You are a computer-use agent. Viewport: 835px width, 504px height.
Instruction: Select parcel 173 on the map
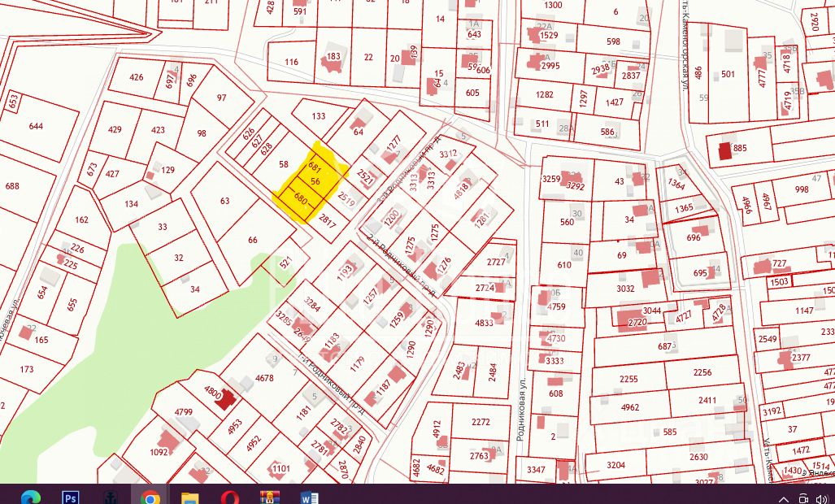(x=27, y=369)
